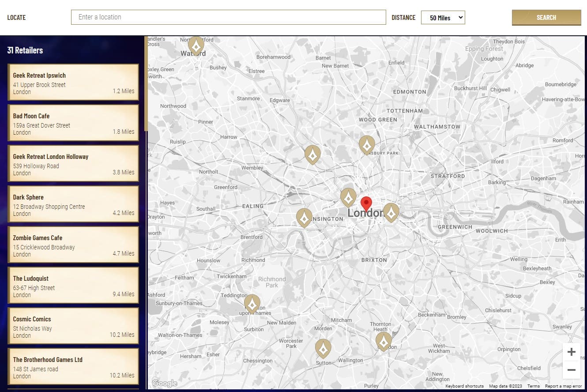Click the 1.2 Miles distance text
This screenshot has width=587, height=392.
coord(124,91)
